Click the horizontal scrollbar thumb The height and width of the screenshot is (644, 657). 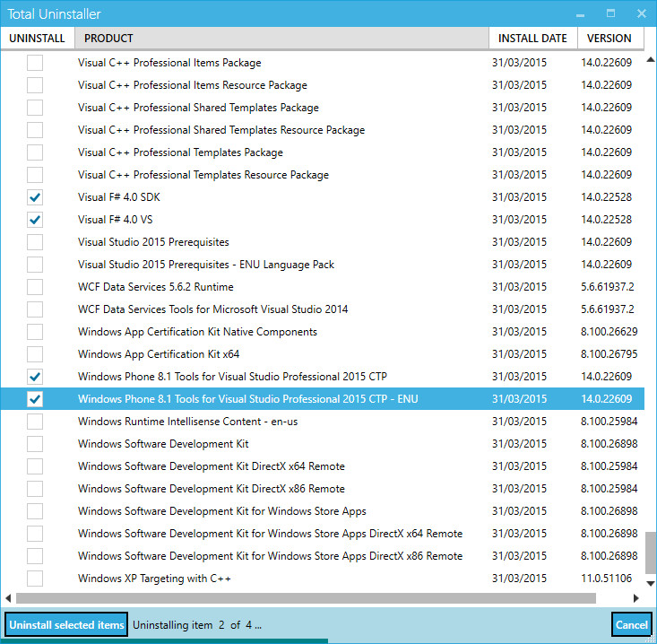306,598
